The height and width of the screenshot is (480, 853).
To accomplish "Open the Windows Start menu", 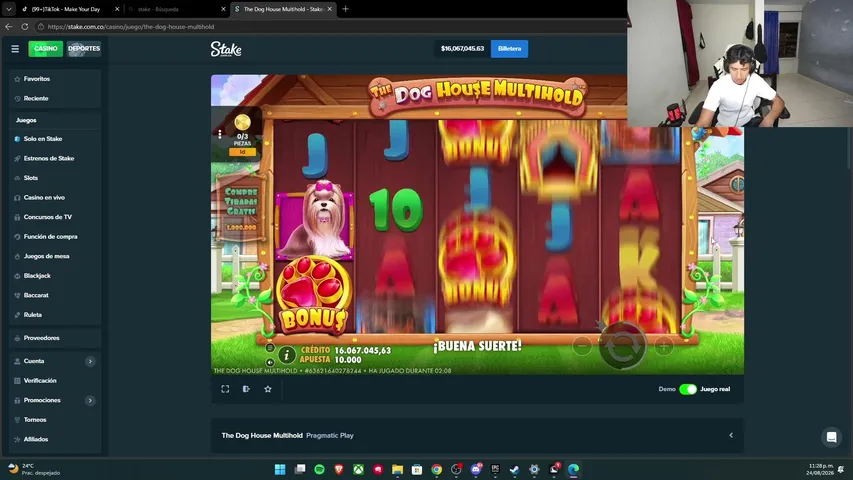I will point(280,469).
